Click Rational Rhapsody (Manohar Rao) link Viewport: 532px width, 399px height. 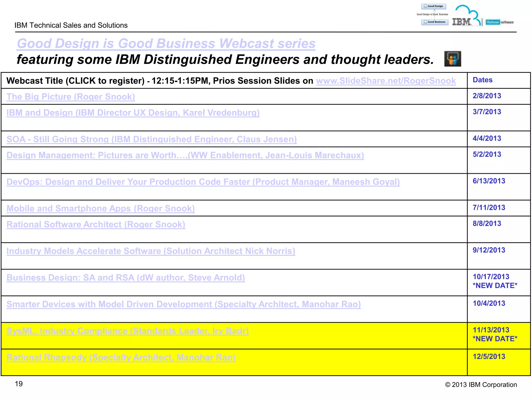(x=121, y=357)
